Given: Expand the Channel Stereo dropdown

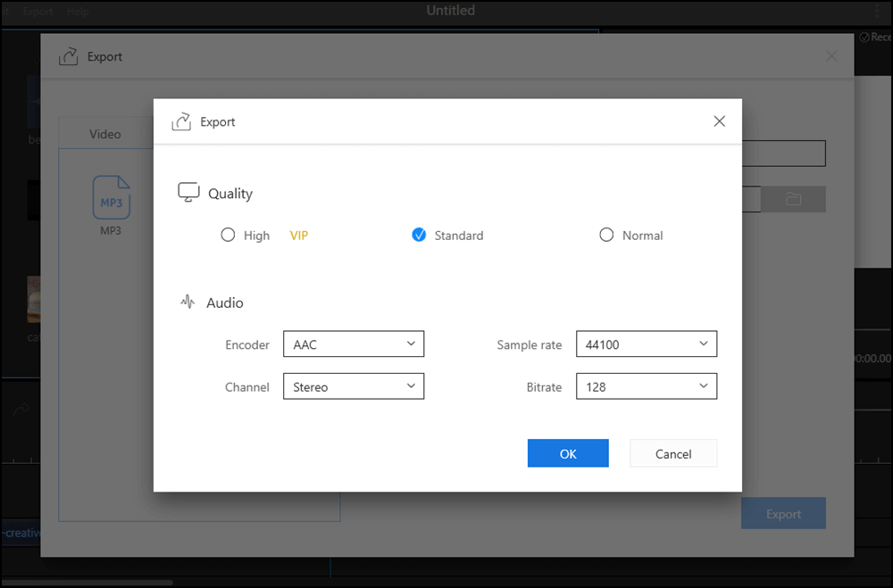Looking at the screenshot, I should click(353, 387).
